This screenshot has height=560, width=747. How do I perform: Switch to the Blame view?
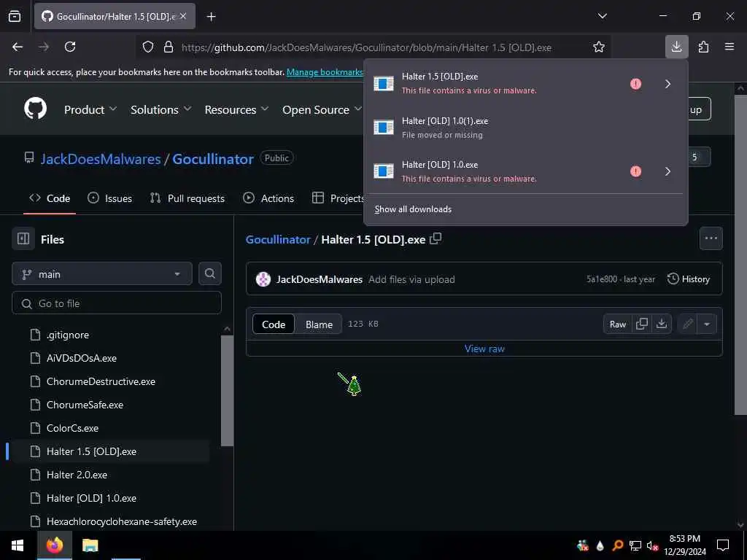coord(319,324)
